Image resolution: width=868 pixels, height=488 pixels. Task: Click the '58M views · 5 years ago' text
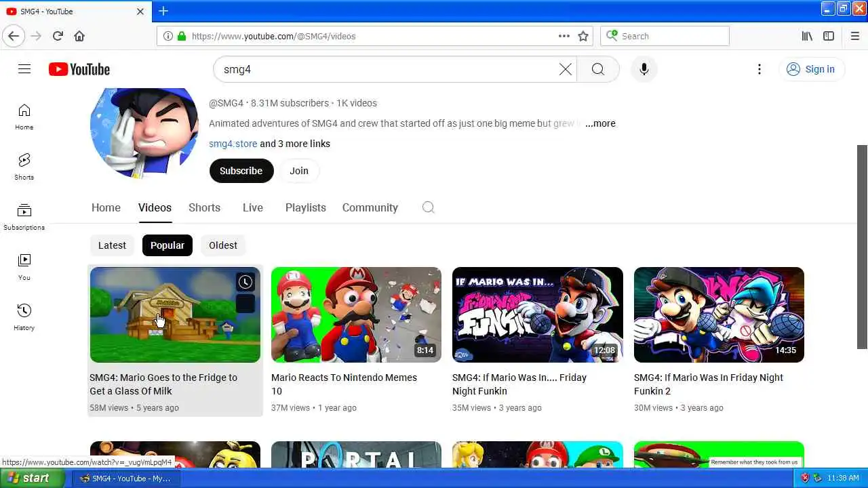134,408
